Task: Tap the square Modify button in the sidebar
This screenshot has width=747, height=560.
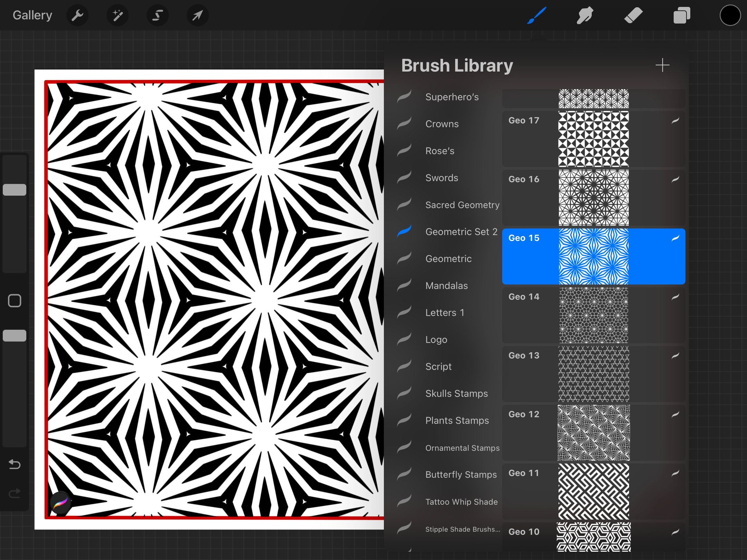Action: [x=15, y=301]
